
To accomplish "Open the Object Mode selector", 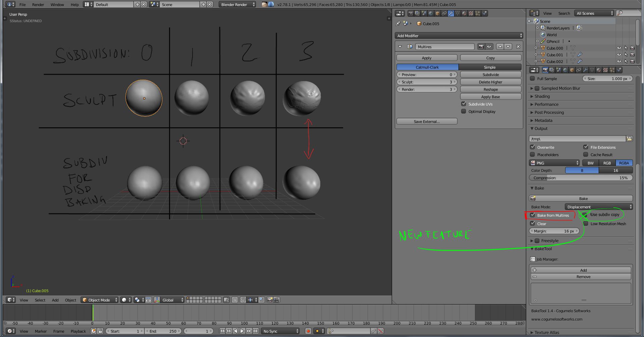I will pyautogui.click(x=100, y=300).
